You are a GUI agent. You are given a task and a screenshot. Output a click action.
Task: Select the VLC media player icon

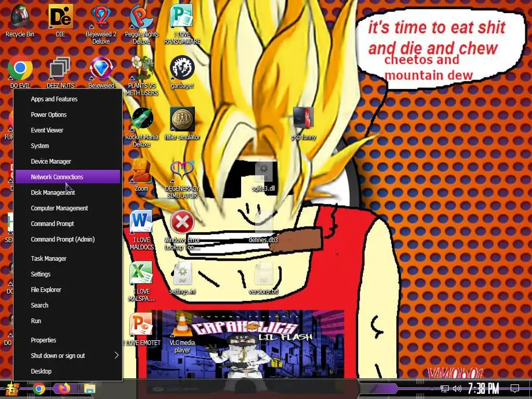(x=182, y=332)
